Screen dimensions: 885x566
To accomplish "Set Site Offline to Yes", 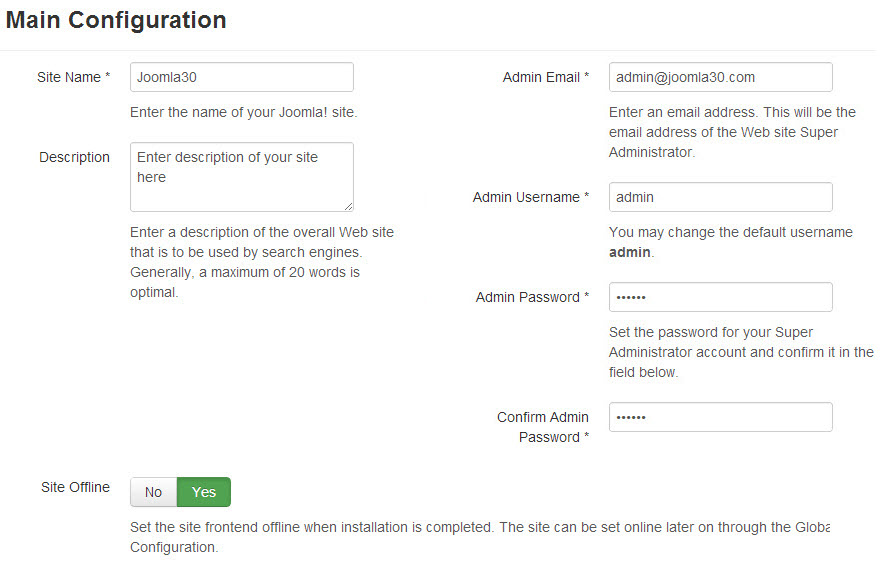I will [x=204, y=492].
